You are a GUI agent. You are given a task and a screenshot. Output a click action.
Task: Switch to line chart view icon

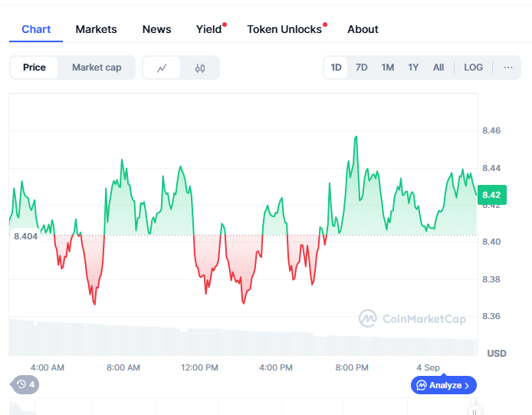click(162, 68)
